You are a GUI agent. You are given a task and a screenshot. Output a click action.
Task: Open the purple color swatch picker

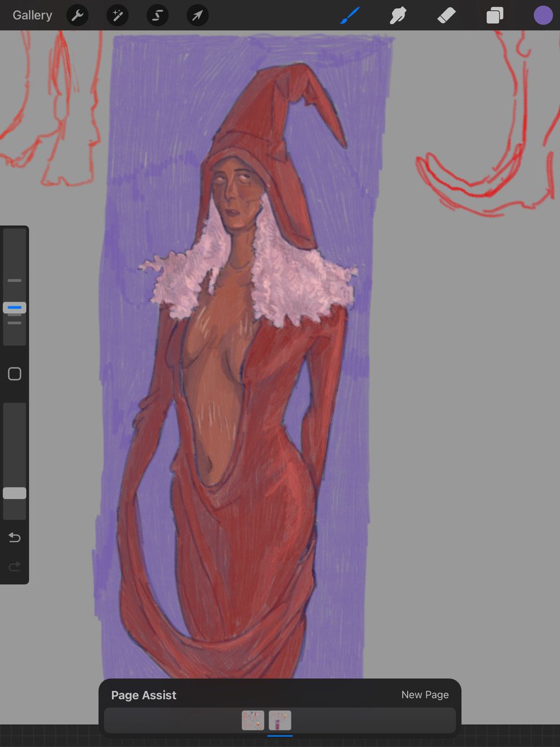point(543,15)
